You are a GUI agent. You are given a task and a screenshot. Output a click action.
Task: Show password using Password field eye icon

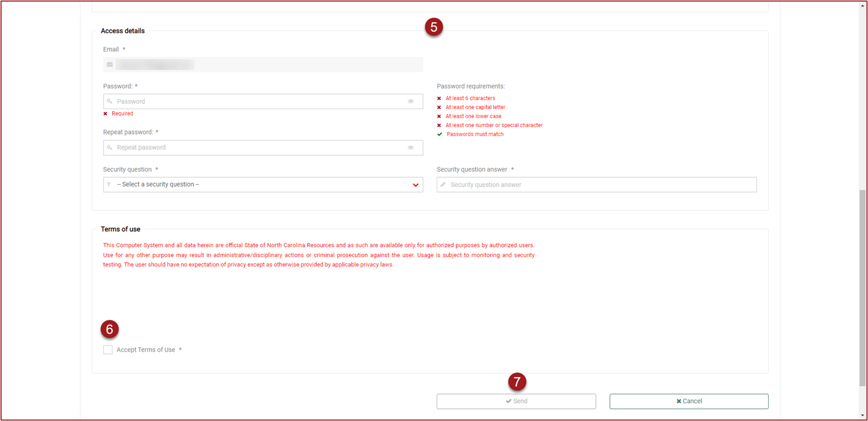tap(411, 101)
